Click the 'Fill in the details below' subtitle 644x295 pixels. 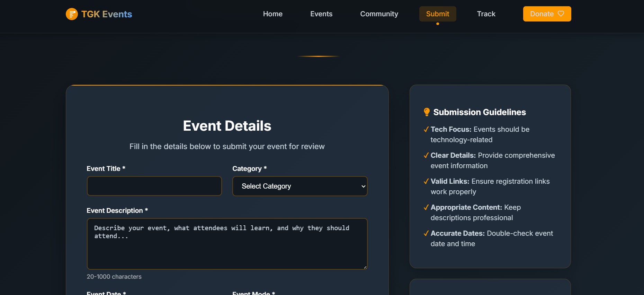tap(227, 146)
